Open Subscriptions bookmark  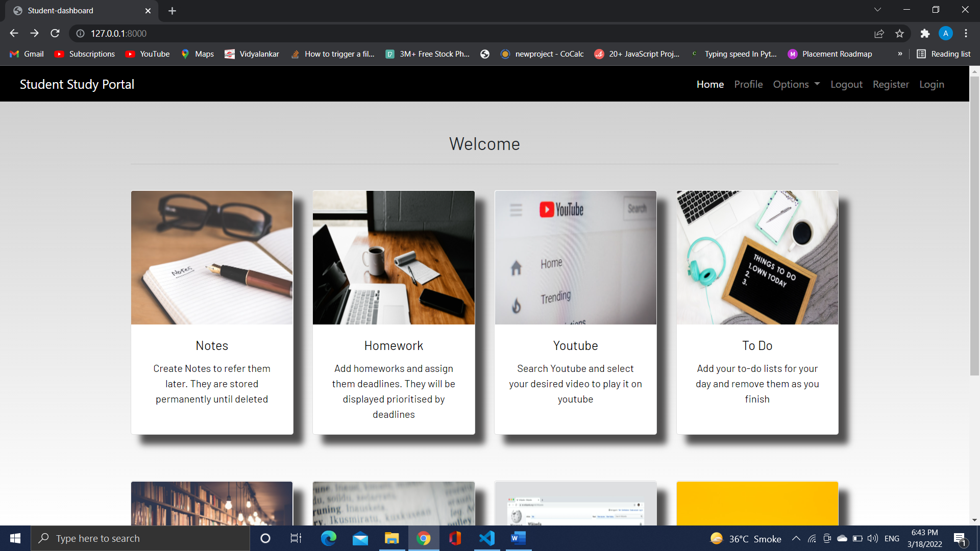[85, 54]
